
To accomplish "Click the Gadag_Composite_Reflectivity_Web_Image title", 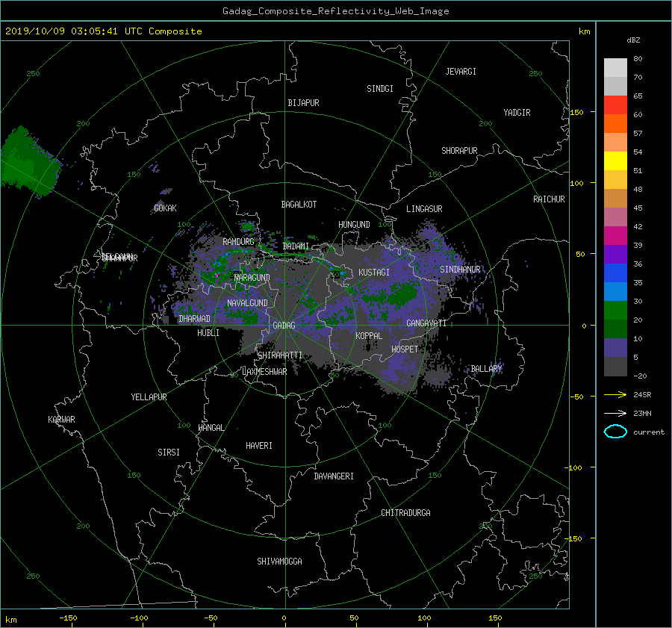I will [x=335, y=11].
